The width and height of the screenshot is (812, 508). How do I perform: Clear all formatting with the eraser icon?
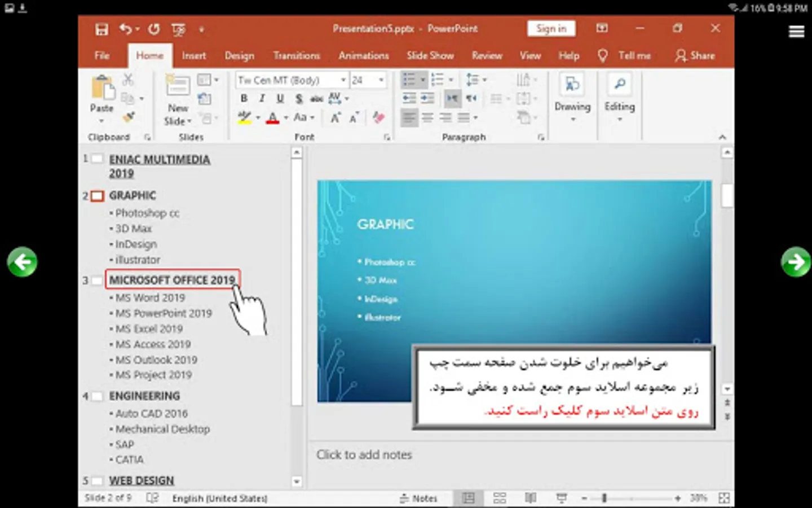[x=378, y=117]
